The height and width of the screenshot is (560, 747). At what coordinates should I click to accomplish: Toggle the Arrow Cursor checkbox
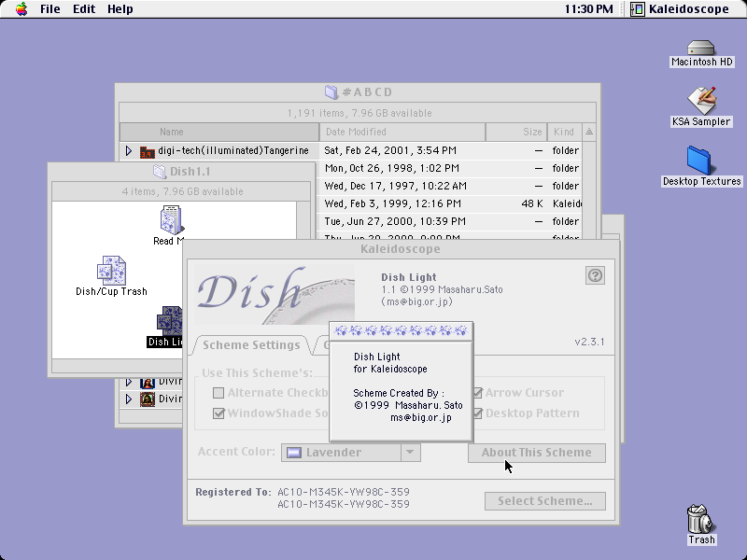[478, 393]
